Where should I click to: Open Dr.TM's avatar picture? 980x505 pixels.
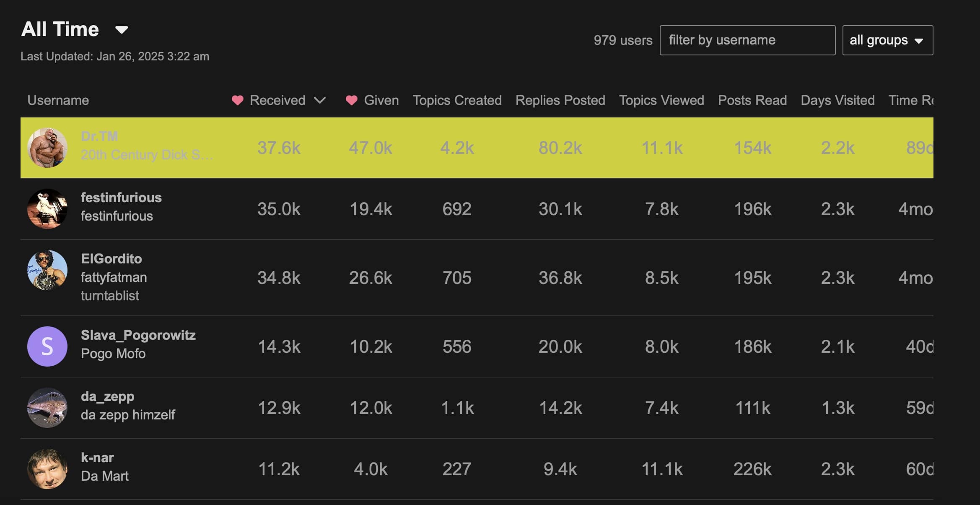click(47, 148)
